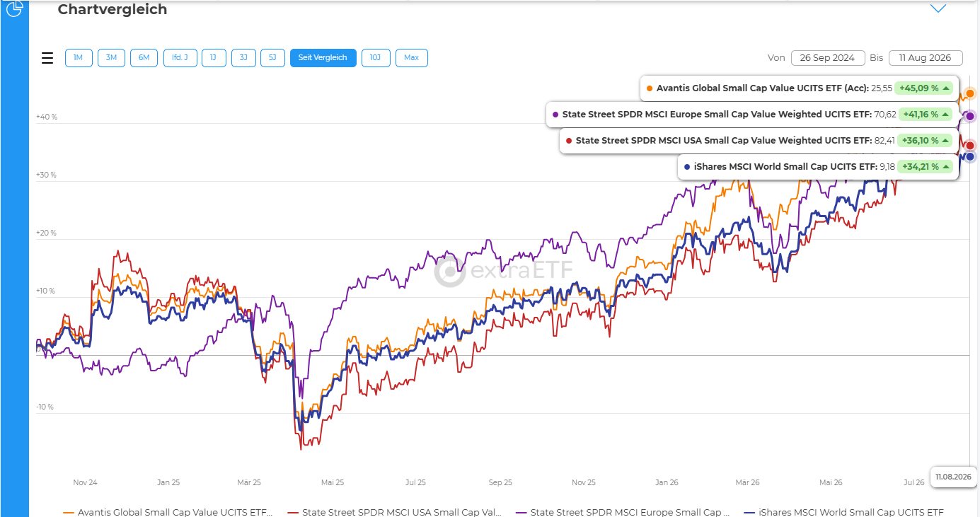This screenshot has width=980, height=517.
Task: Toggle SPDR MSCI USA Small Cap legend entry
Action: [395, 512]
